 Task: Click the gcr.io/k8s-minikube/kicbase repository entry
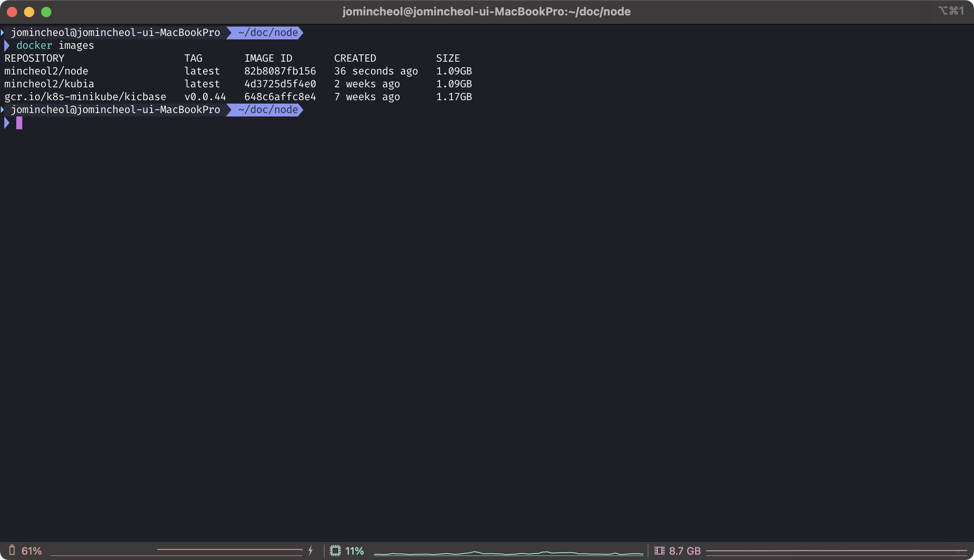point(85,97)
